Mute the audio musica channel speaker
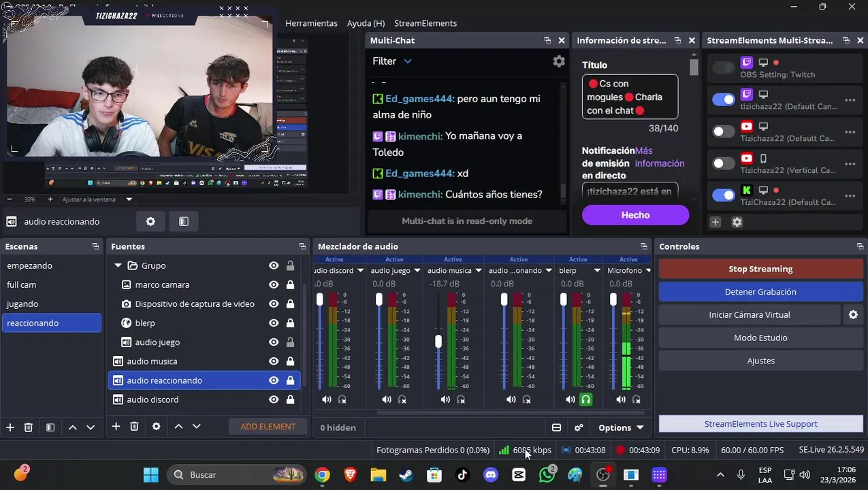 tap(445, 399)
